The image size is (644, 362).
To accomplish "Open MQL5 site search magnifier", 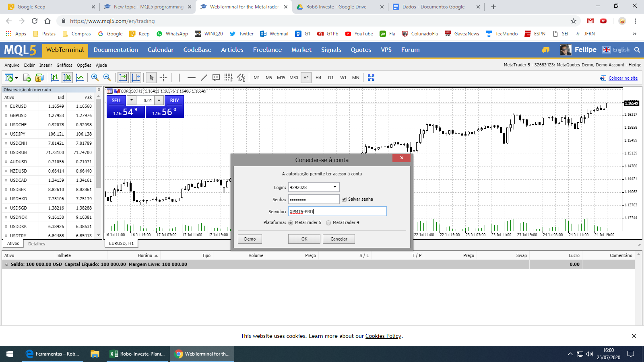I will tap(637, 50).
